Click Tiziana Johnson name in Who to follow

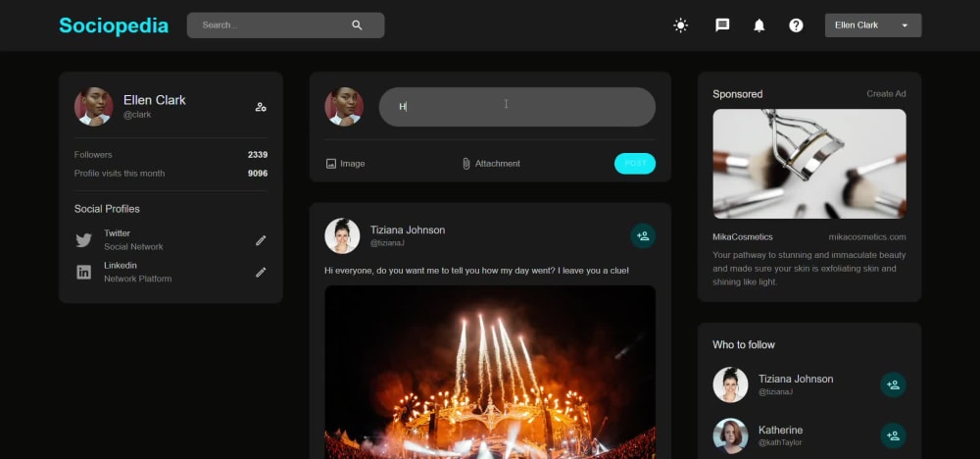796,379
